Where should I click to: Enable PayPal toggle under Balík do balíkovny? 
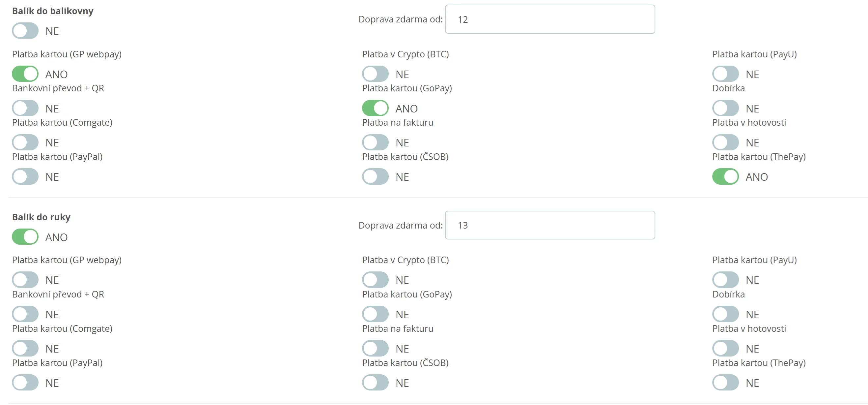(x=25, y=177)
